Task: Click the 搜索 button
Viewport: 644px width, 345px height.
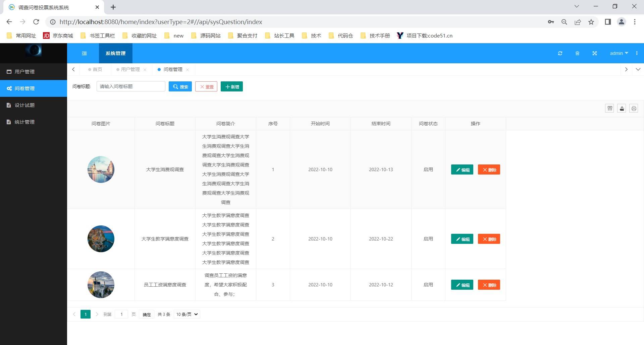Action: (x=180, y=86)
